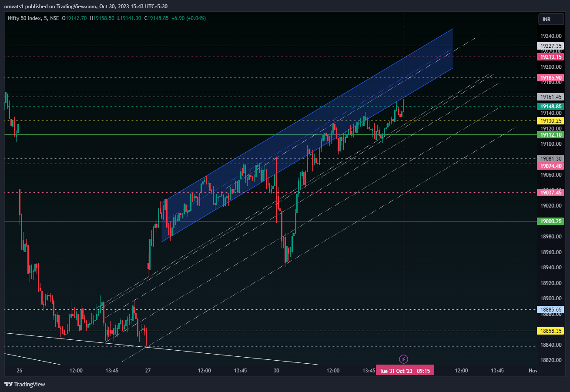Click the 26 date label on time axis
Viewport: 570px width, 392px height.
[19, 371]
